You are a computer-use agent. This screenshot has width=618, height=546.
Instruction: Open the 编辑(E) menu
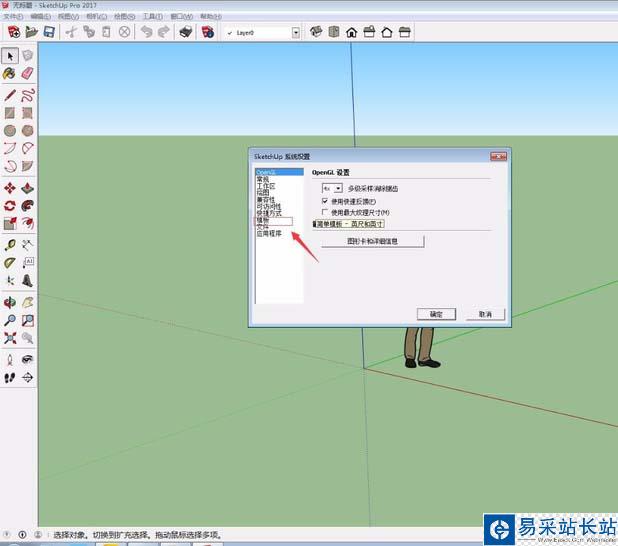click(41, 17)
